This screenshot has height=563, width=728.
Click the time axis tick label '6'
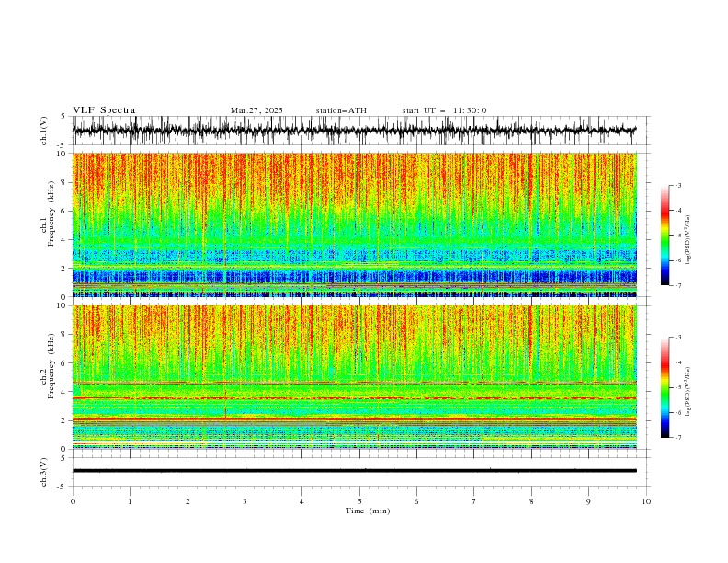click(x=416, y=501)
